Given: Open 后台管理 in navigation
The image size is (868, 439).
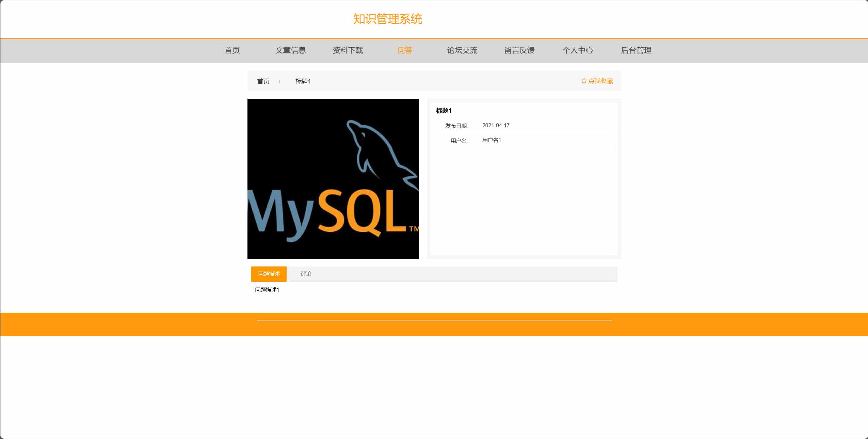Looking at the screenshot, I should [636, 50].
